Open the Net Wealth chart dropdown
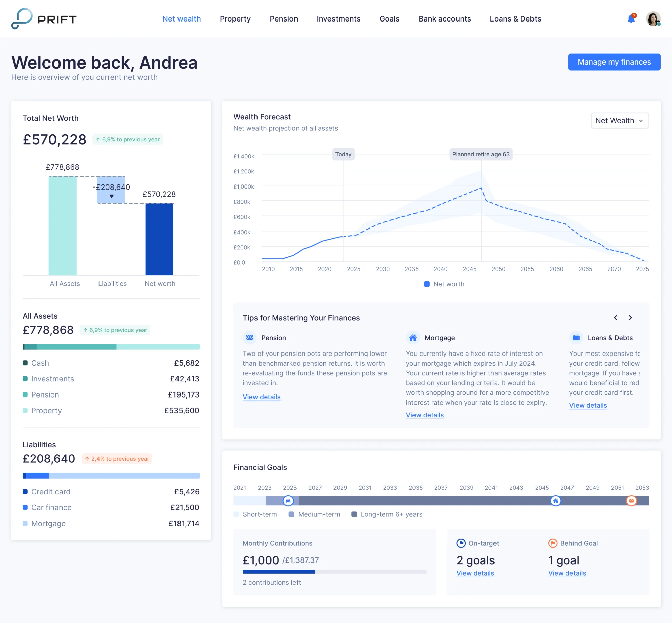Viewport: 672px width, 623px height. tap(620, 120)
